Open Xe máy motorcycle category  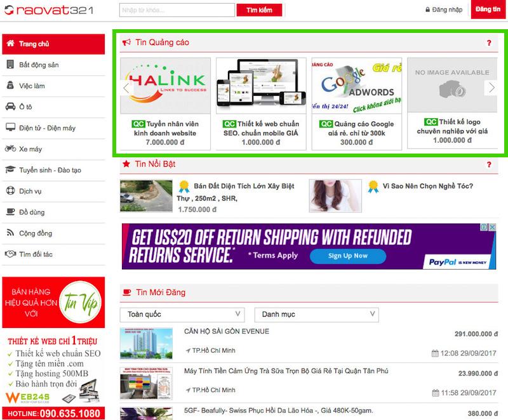coord(30,149)
